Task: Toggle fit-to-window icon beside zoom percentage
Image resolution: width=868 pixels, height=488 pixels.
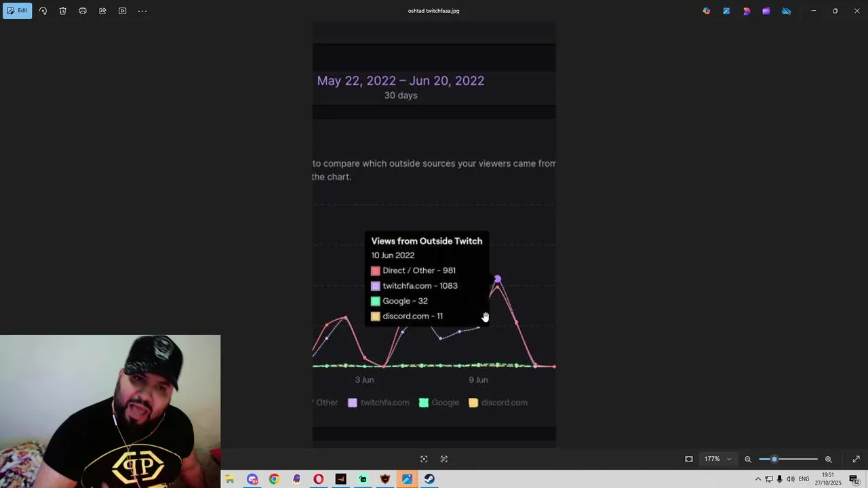Action: [x=689, y=459]
